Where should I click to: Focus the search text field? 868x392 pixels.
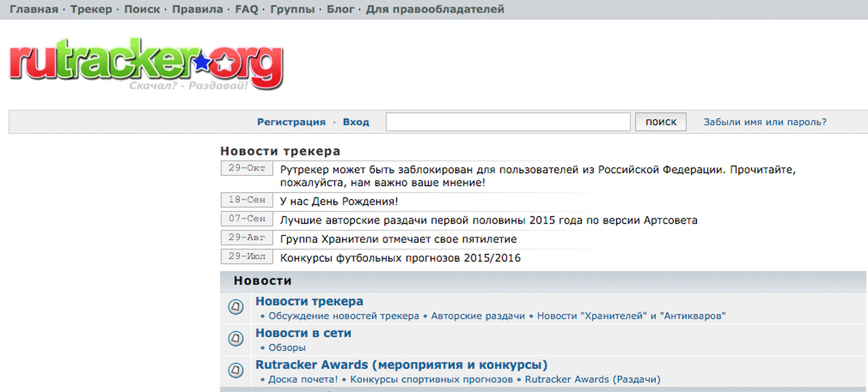point(508,122)
